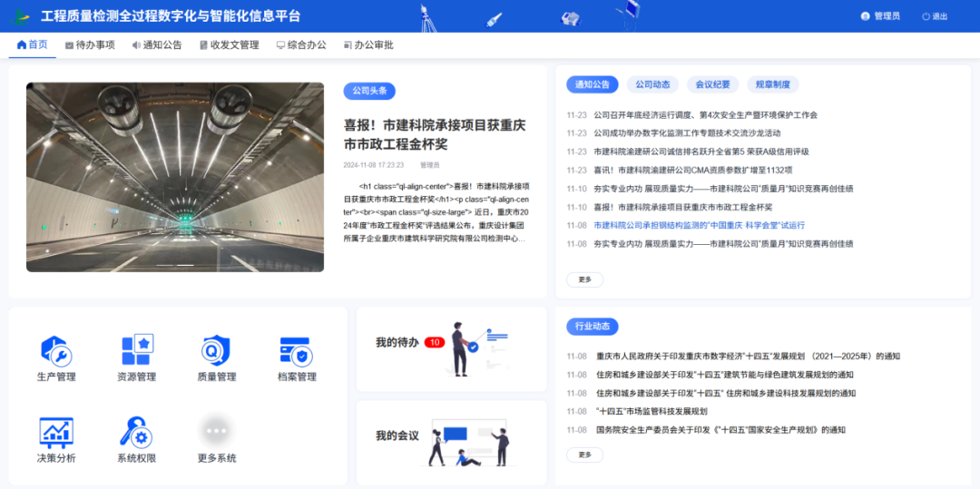Open 重庆市数字经济"十四五"发展规划 notice
The height and width of the screenshot is (489, 980).
coord(748,357)
